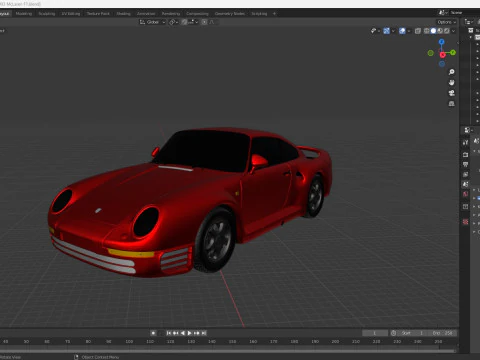Open the Outliner display mode dropdown

tap(469, 22)
